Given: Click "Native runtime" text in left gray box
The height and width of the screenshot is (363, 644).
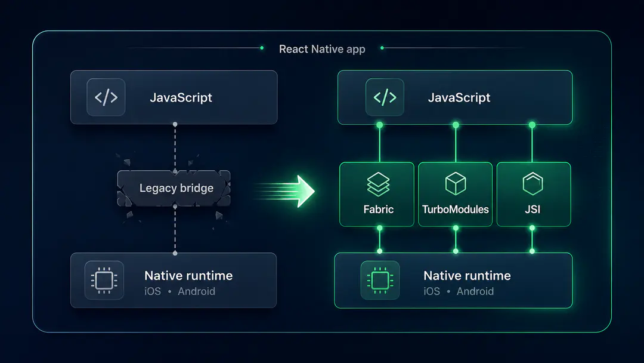Looking at the screenshot, I should 188,275.
